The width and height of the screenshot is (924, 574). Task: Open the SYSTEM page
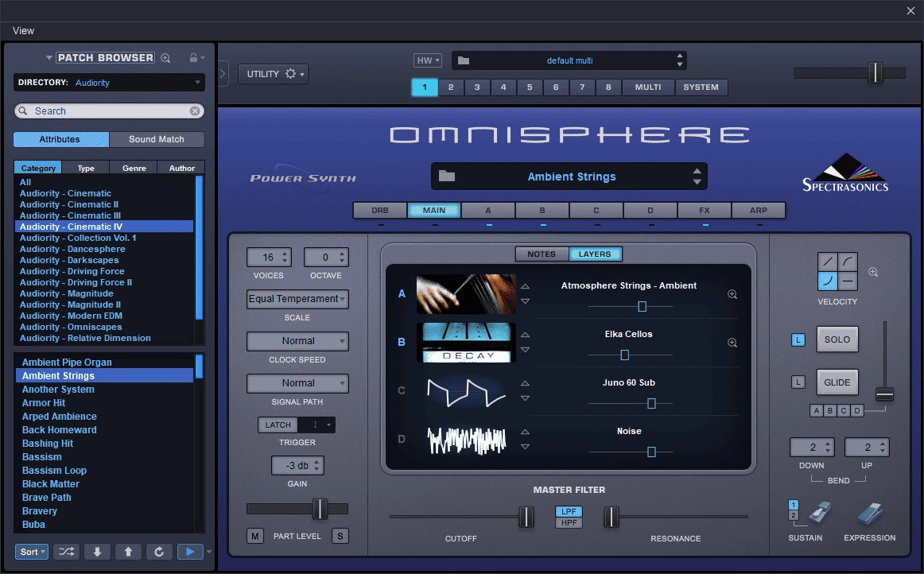point(701,87)
